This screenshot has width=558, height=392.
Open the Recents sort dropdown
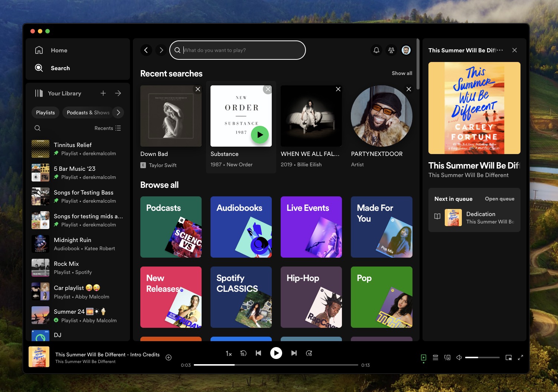tap(108, 128)
